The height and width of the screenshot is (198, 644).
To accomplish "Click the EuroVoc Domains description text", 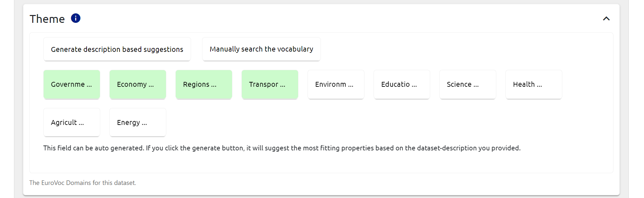I will 83,183.
